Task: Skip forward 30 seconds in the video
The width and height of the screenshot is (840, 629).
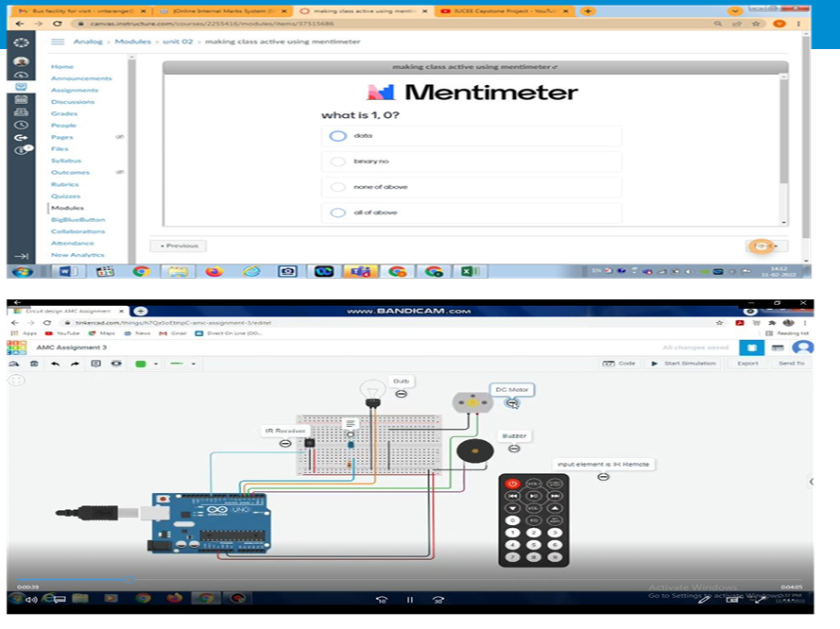Action: 438,600
